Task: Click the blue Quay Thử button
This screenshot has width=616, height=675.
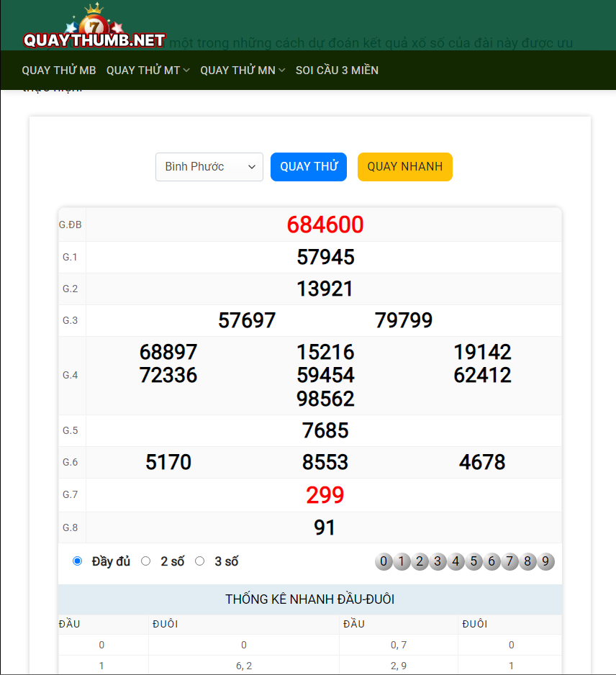Action: (x=309, y=167)
